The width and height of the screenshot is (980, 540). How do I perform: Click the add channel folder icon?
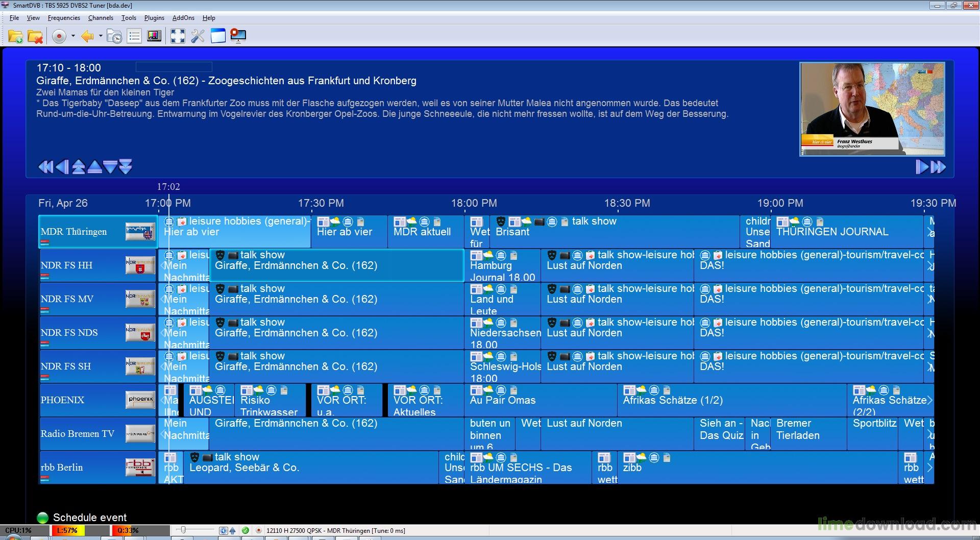coord(15,36)
